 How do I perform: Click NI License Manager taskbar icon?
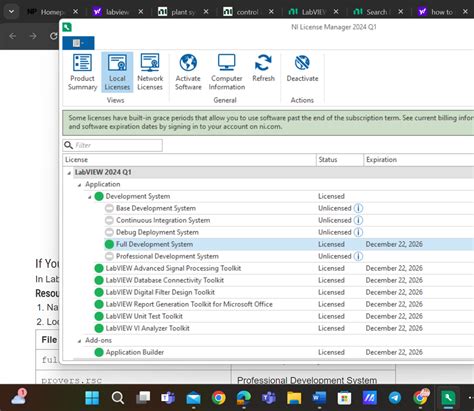click(x=448, y=398)
